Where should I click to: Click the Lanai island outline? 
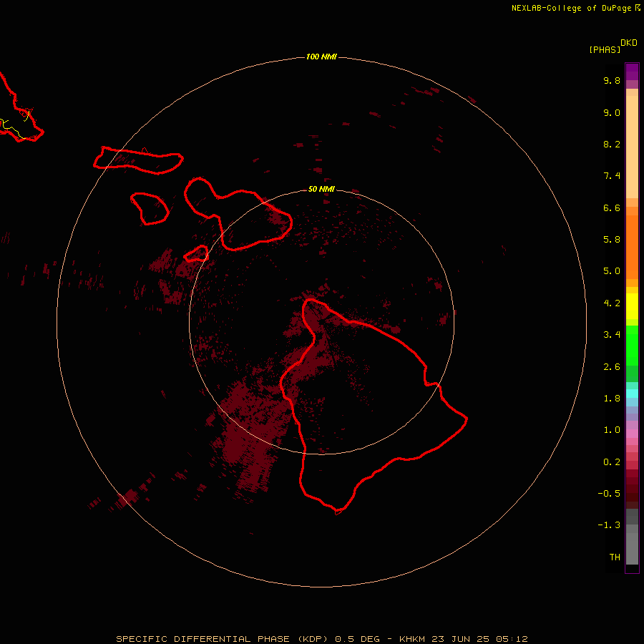pos(150,209)
